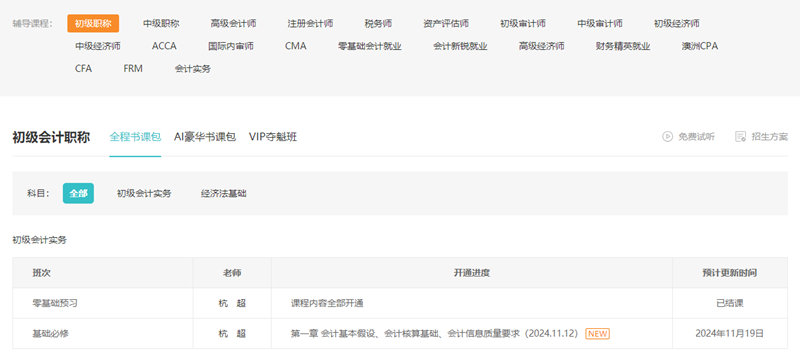The height and width of the screenshot is (361, 800).
Task: Filter by 初级会计实务 subject
Action: click(144, 194)
